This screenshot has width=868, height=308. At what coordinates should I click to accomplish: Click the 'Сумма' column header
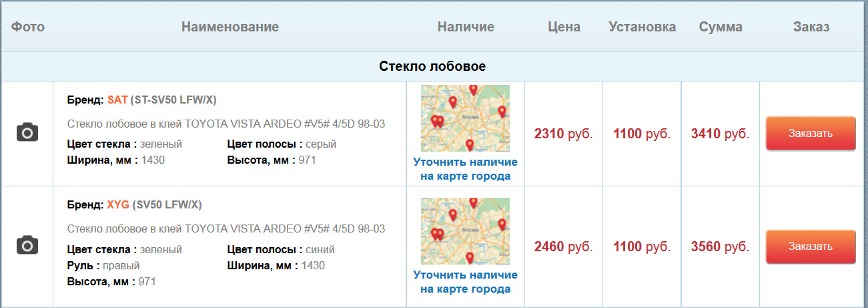[x=721, y=27]
